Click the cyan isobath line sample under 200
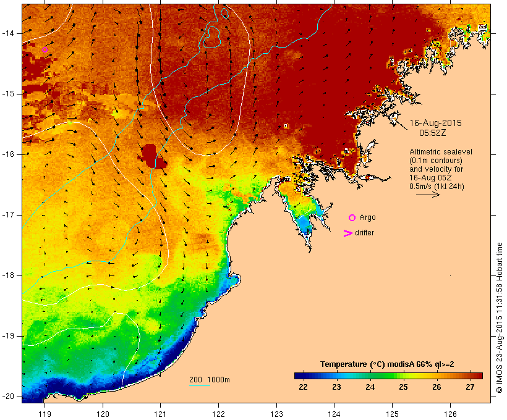This screenshot has height=420, width=507. click(x=200, y=385)
